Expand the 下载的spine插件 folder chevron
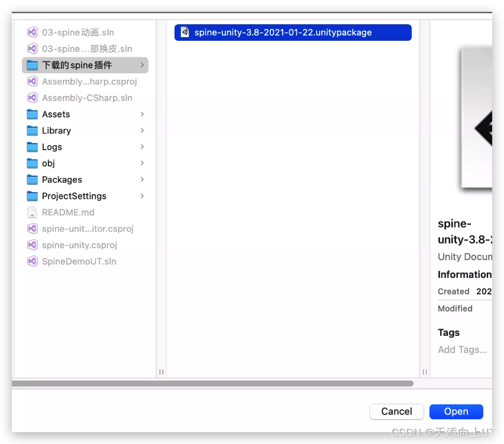 tap(142, 65)
